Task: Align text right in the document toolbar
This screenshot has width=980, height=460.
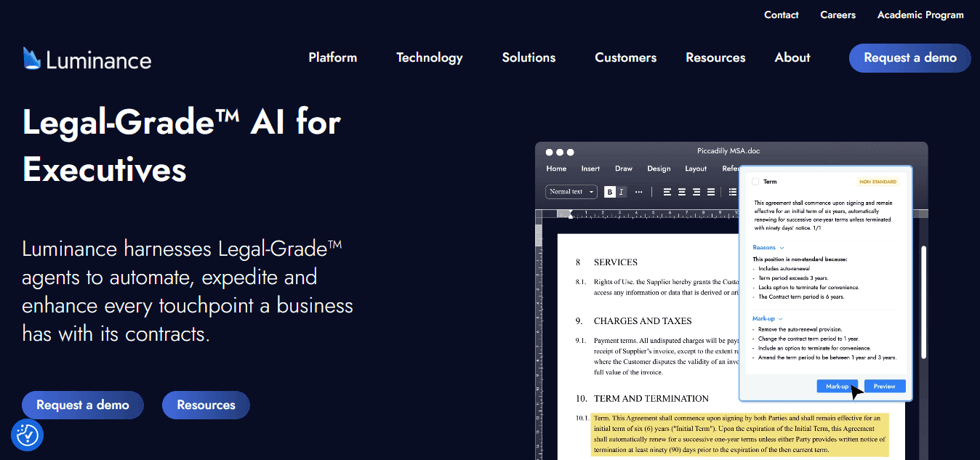Action: (696, 192)
